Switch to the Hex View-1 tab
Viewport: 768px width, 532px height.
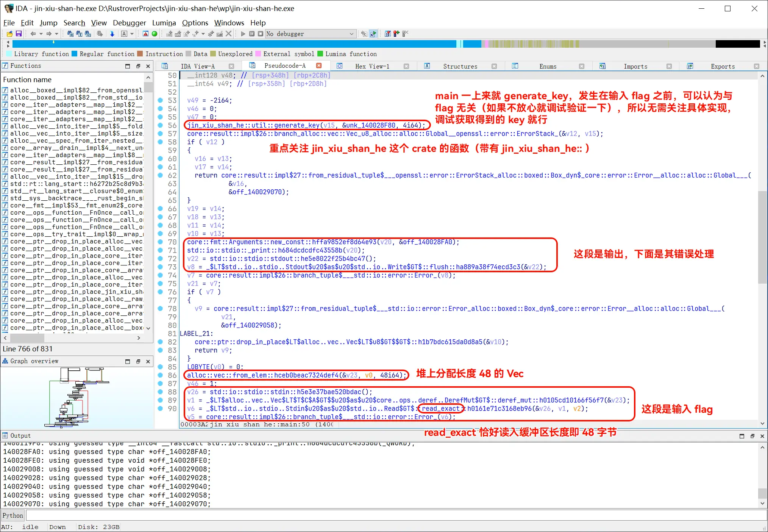click(x=372, y=66)
